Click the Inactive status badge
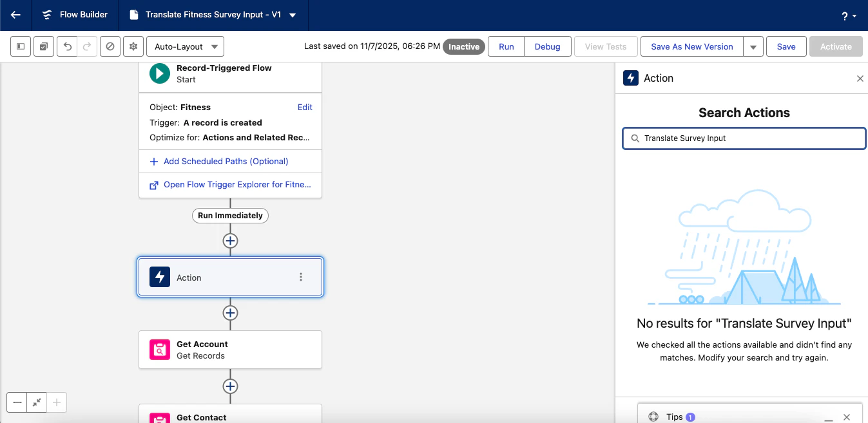This screenshot has width=868, height=423. point(464,46)
